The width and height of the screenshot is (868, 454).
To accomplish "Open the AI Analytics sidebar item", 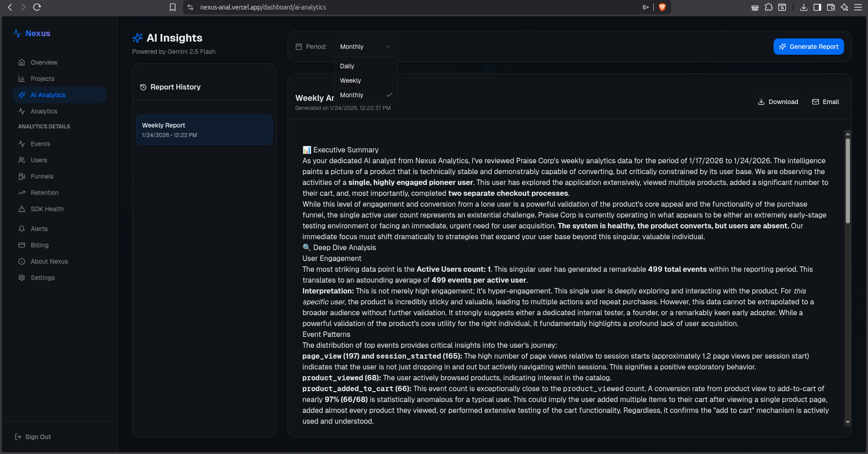I will pyautogui.click(x=60, y=95).
